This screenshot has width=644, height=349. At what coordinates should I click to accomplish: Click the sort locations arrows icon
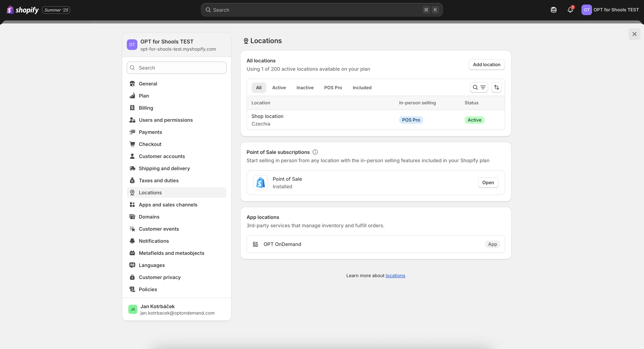[496, 87]
